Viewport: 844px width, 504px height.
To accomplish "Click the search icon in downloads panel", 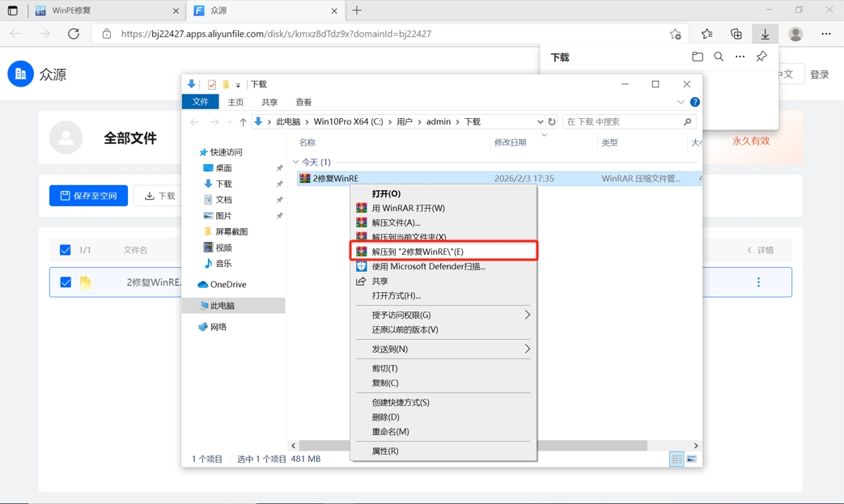I will [719, 57].
